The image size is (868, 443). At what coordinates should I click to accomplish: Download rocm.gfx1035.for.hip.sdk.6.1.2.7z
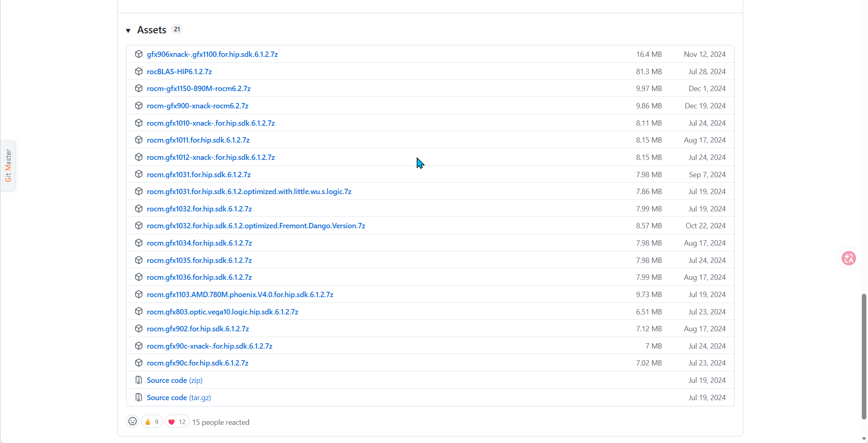[x=199, y=260]
